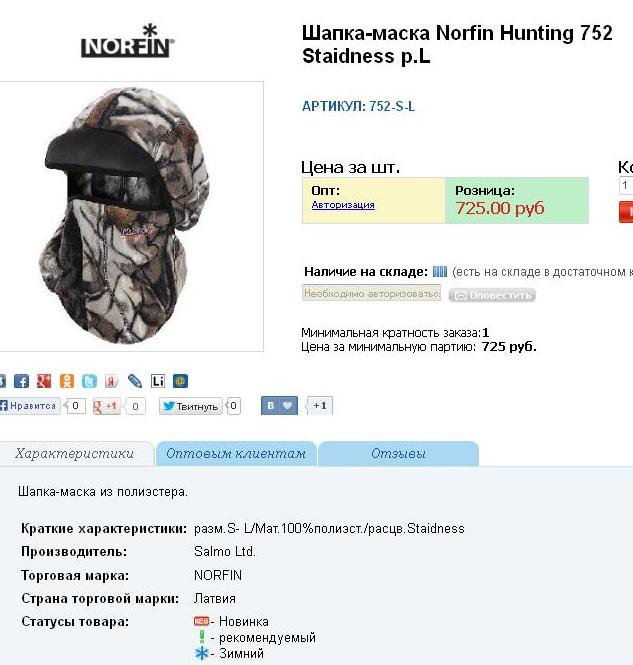This screenshot has height=665, width=633.
Task: Share the product on Facebook icon
Action: click(22, 381)
